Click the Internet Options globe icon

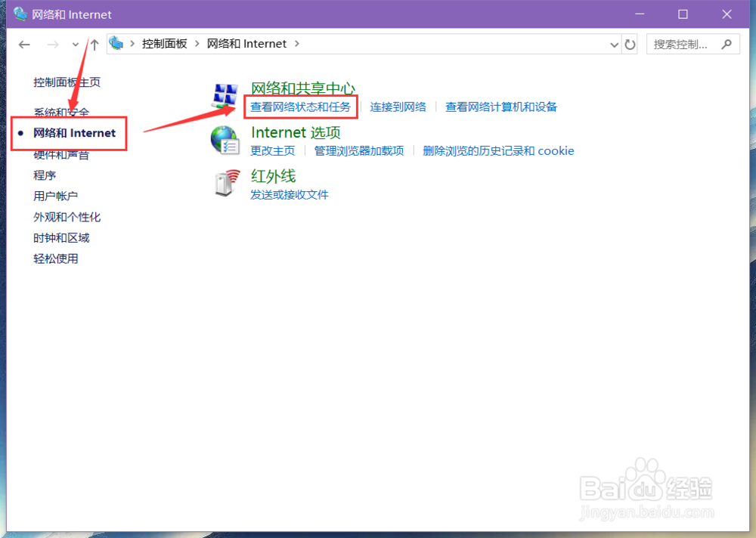tap(225, 140)
